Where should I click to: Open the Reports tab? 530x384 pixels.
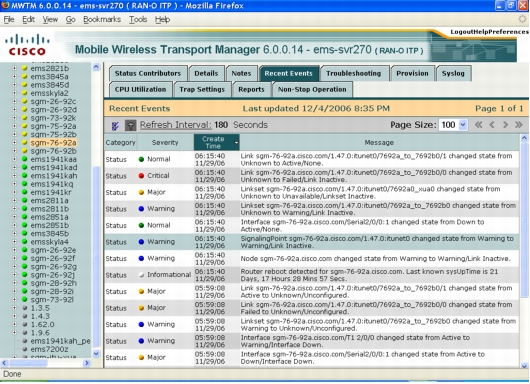(x=251, y=90)
